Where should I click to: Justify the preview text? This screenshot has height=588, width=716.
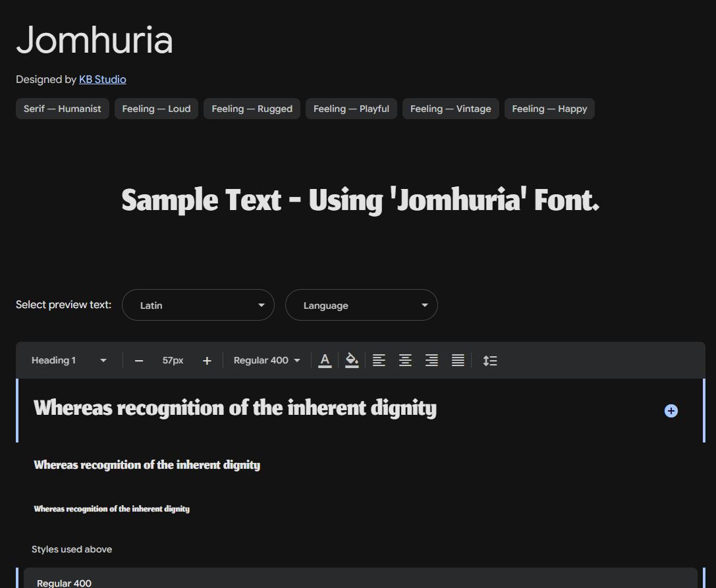458,360
